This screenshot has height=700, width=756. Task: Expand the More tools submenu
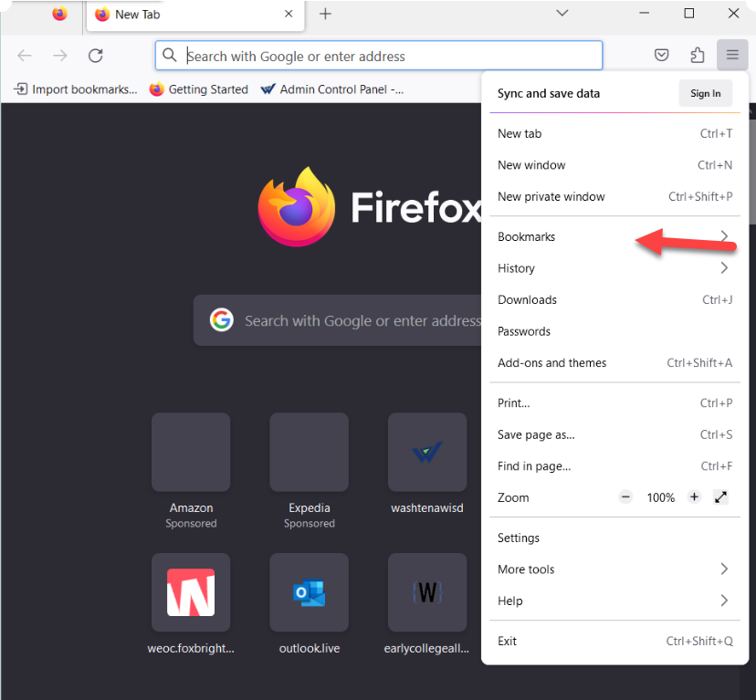pos(614,569)
